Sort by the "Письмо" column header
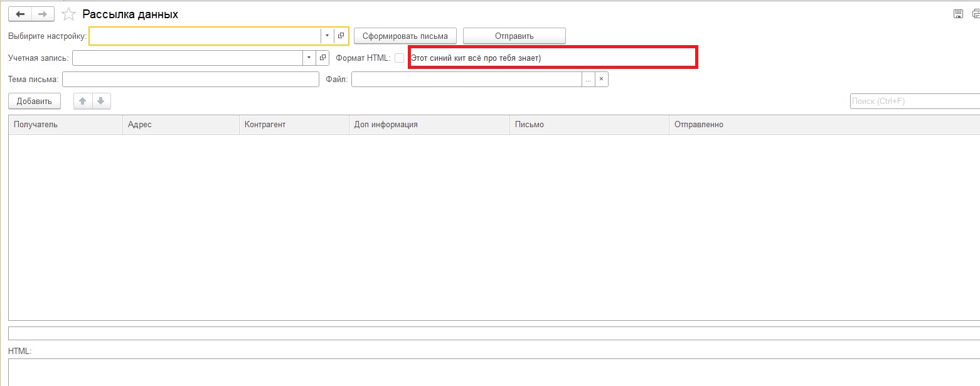Screen dimensions: 980x386 (x=589, y=125)
